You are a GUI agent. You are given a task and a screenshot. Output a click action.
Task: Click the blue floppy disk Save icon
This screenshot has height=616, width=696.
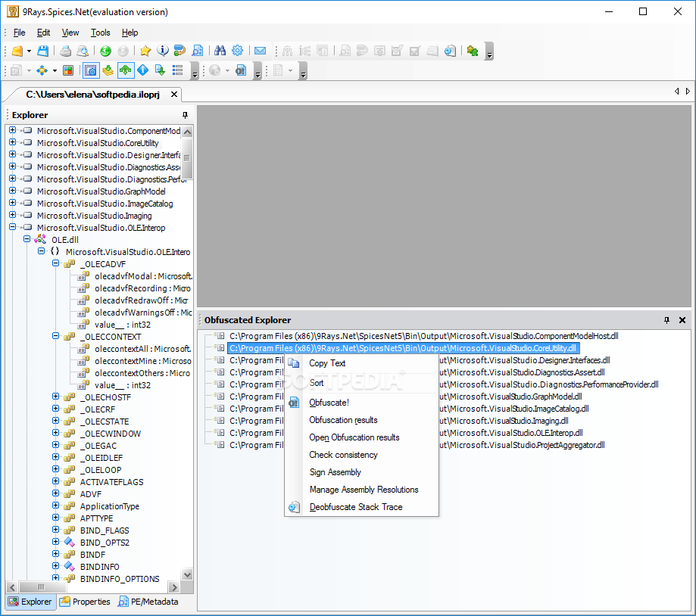pyautogui.click(x=42, y=51)
